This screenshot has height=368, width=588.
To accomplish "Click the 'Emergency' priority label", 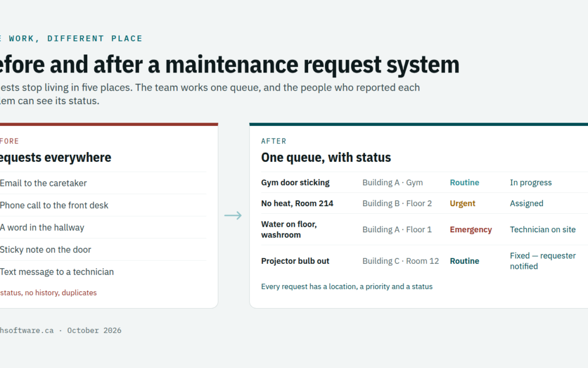I will [470, 230].
